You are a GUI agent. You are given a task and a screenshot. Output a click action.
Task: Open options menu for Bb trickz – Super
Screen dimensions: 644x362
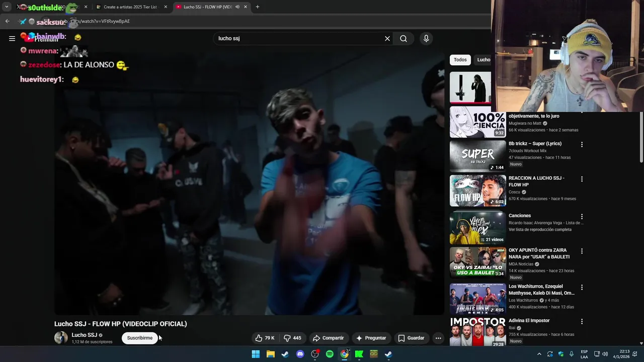[x=582, y=144]
